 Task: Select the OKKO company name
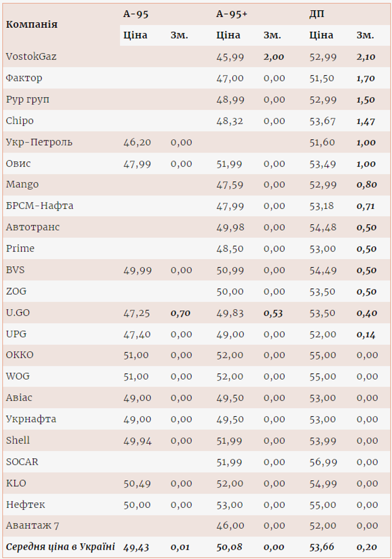(x=20, y=355)
